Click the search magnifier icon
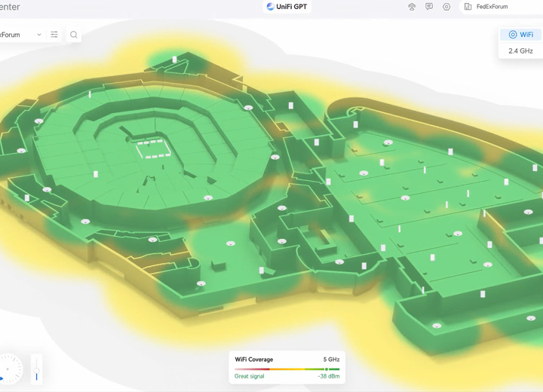543x392 pixels. click(74, 35)
